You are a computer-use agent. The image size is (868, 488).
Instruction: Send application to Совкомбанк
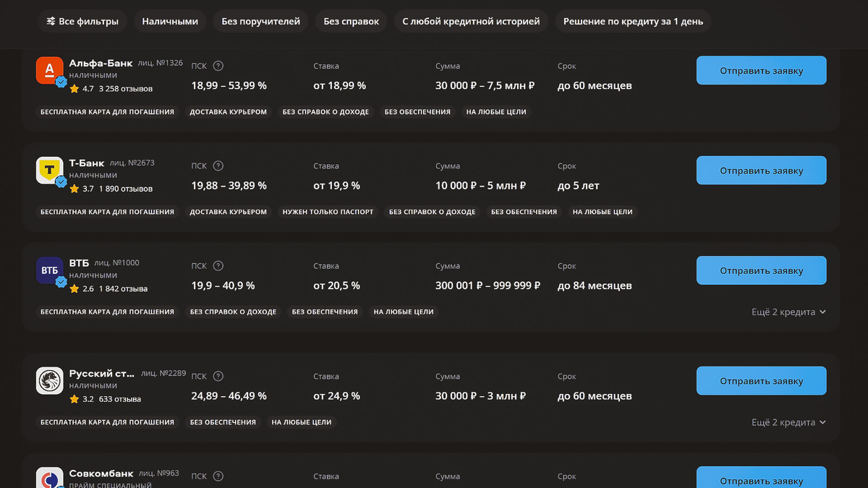761,479
